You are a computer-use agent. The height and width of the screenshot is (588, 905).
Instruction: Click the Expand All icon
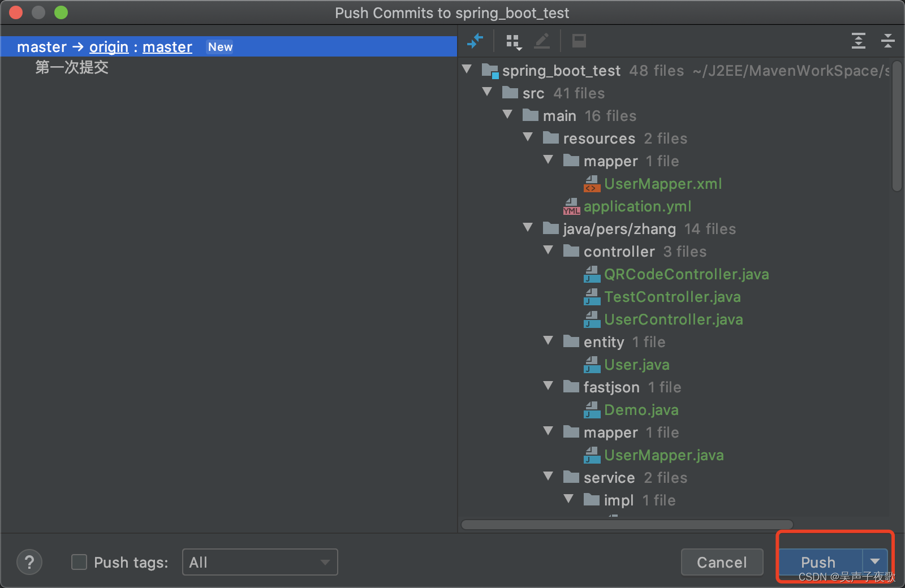[x=859, y=41]
